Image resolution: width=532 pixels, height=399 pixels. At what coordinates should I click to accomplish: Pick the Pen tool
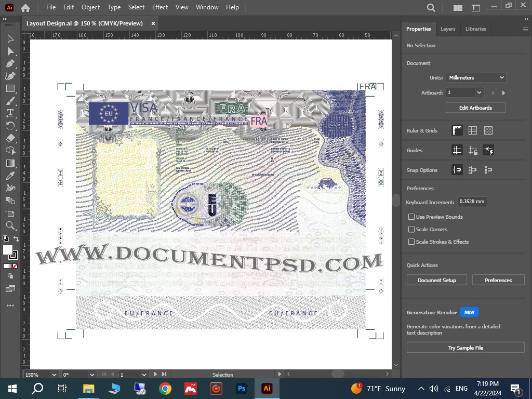coord(10,63)
